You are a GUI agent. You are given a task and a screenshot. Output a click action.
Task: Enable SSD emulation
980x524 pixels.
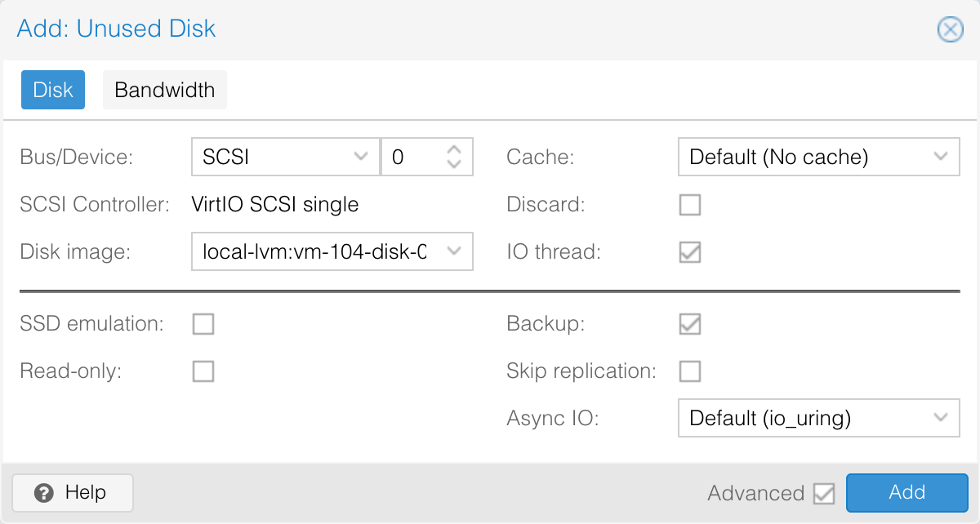203,324
